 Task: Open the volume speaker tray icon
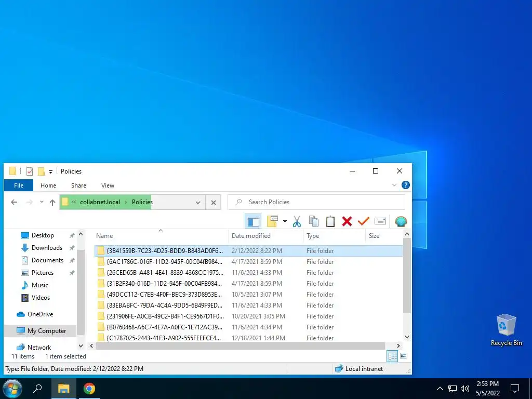pos(465,389)
